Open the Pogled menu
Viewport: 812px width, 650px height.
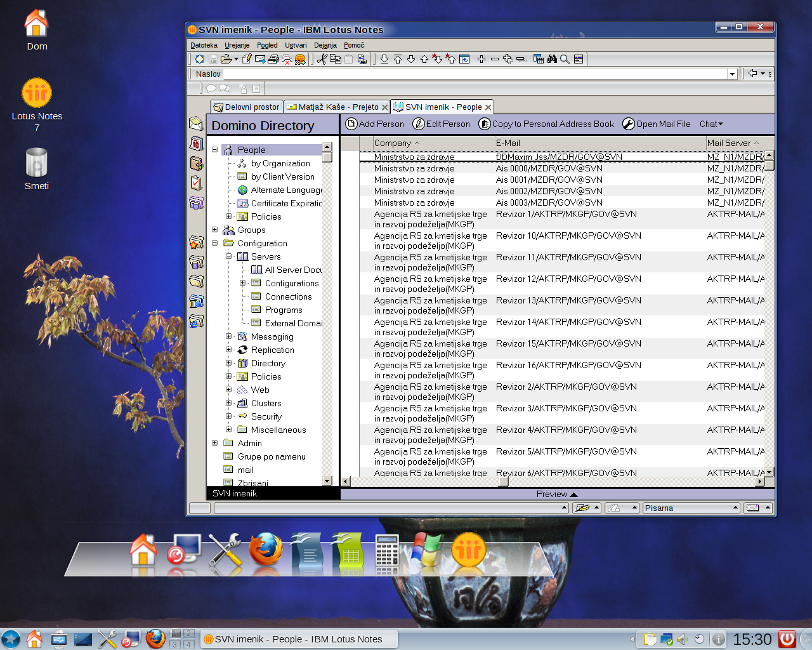tap(267, 45)
